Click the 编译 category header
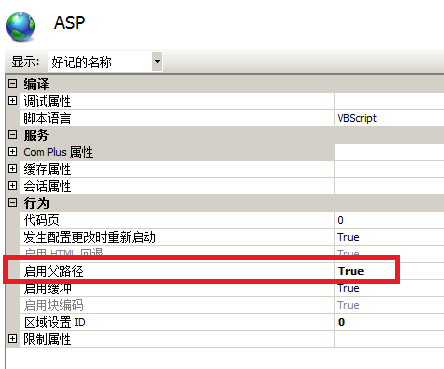444x369 pixels. click(x=36, y=84)
